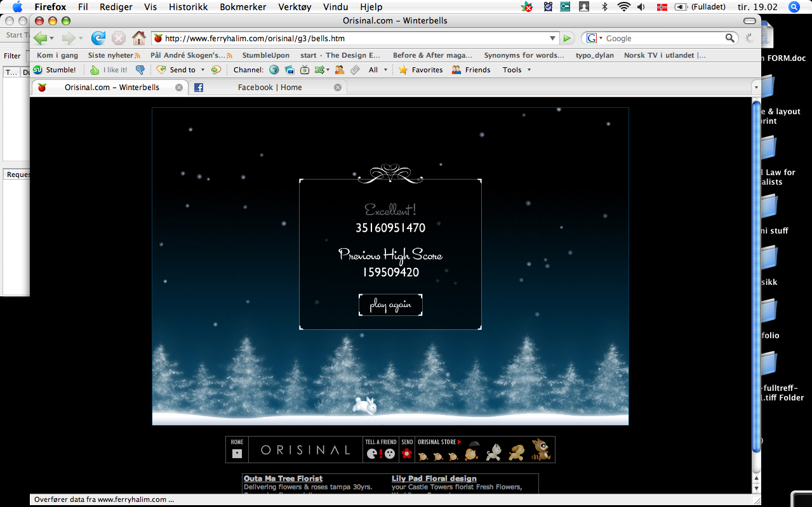The height and width of the screenshot is (507, 812).
Task: Click the umbrella chick in Orisinal Store
Action: tap(472, 451)
